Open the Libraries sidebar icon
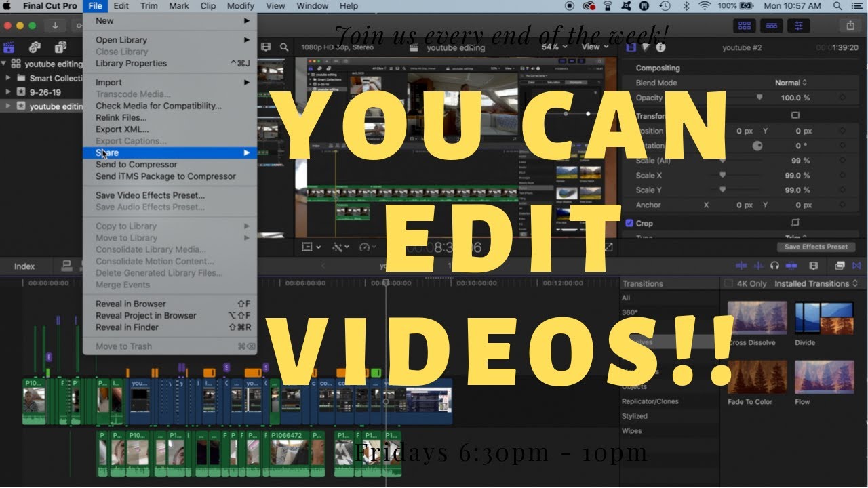 [x=9, y=47]
